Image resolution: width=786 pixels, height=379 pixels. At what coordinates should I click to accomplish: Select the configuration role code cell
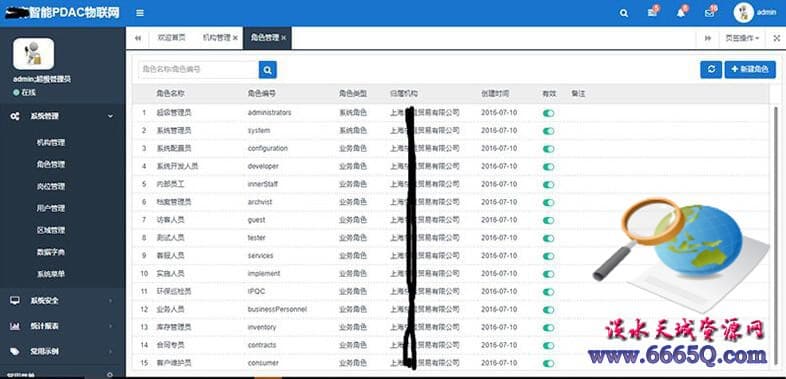tap(268, 148)
